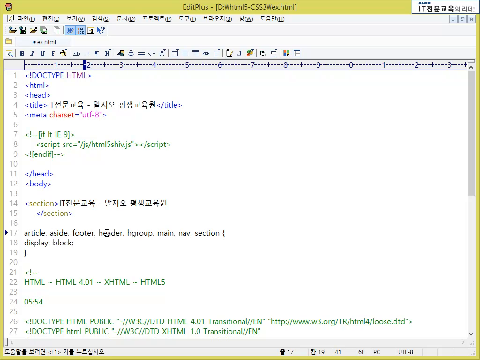This screenshot has height=360, width=480.
Task: Click the "</section>" closing tag line
Action: click(x=54, y=213)
